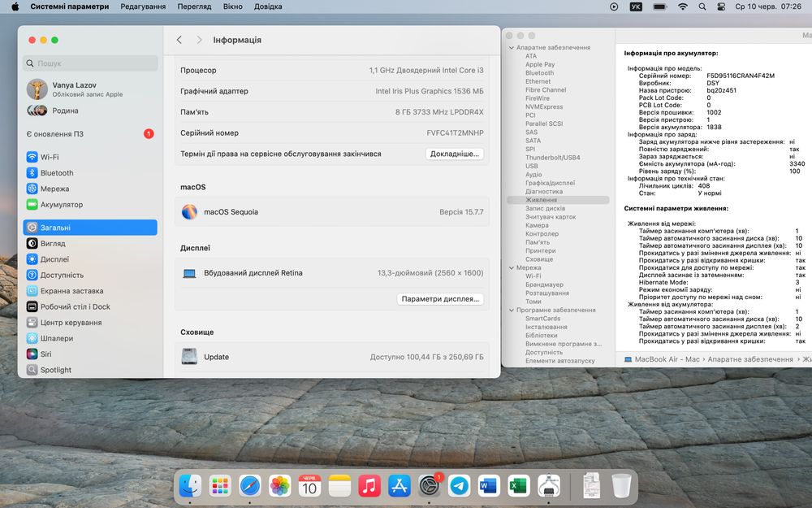The image size is (812, 508).
Task: Select Мережа in the settings sidebar
Action: [x=90, y=189]
